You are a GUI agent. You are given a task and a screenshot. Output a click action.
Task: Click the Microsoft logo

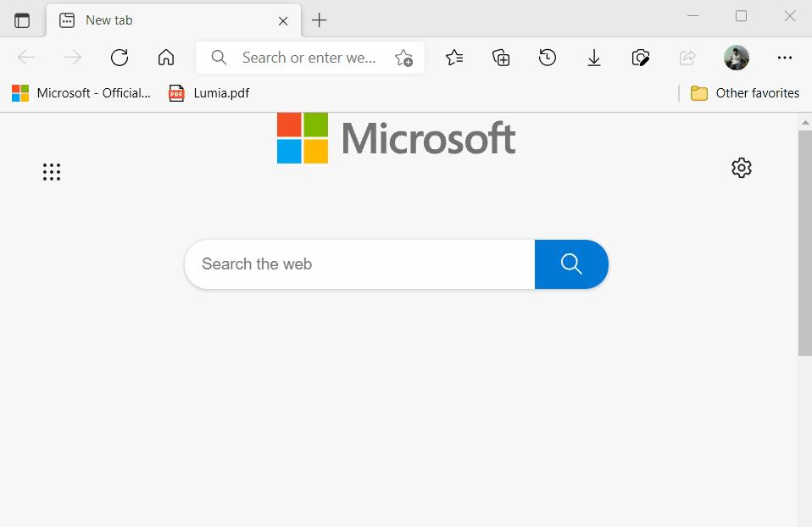pyautogui.click(x=396, y=138)
